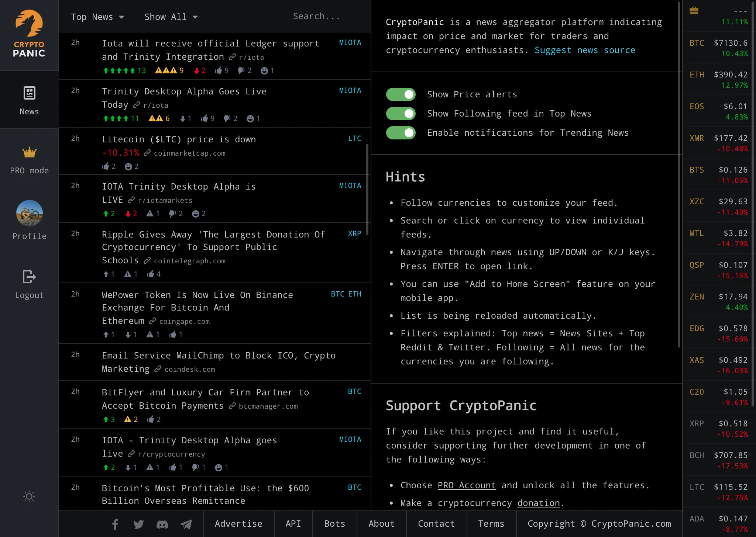Open Contact footer item

coord(436,524)
